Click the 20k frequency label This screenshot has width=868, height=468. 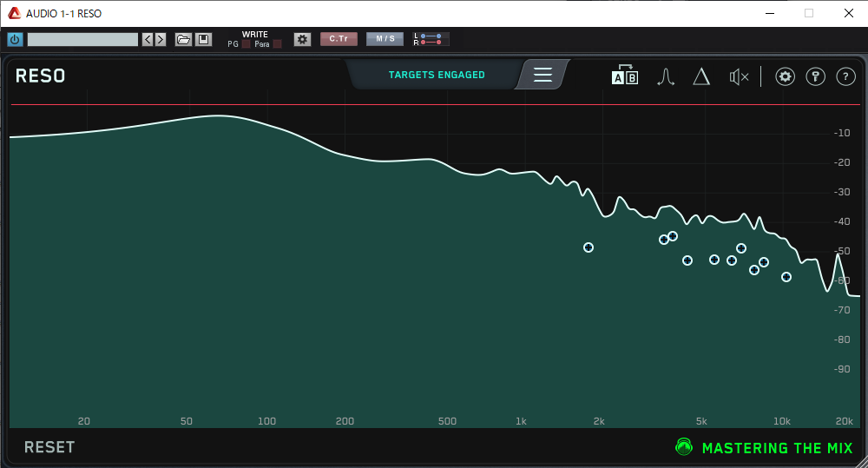845,421
